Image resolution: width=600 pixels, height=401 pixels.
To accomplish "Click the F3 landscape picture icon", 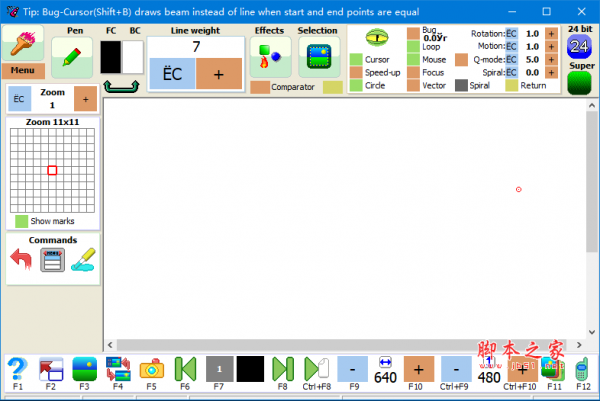I will pos(85,369).
